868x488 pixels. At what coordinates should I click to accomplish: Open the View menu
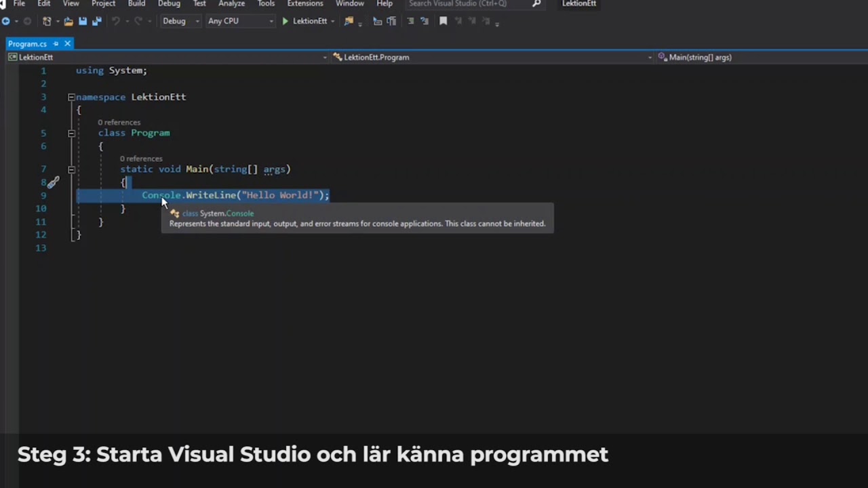click(71, 3)
